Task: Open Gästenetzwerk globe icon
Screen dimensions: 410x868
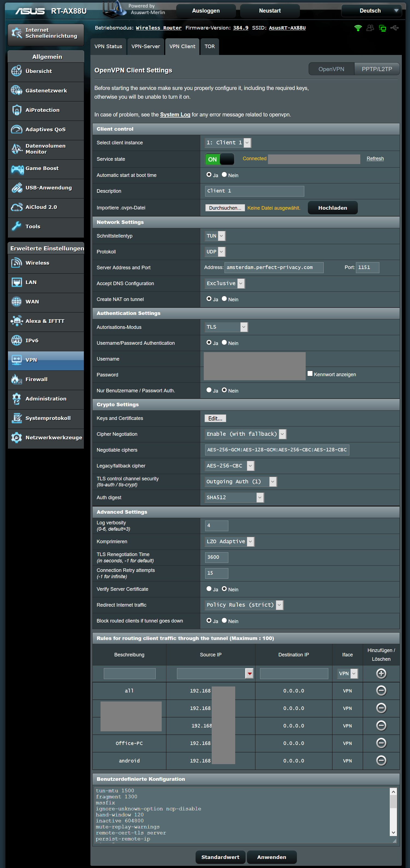Action: (16, 90)
